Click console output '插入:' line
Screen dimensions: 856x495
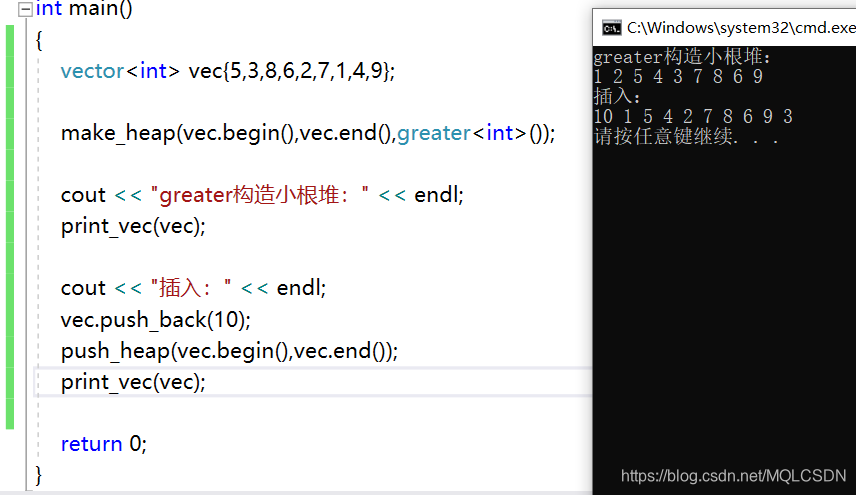tap(617, 97)
